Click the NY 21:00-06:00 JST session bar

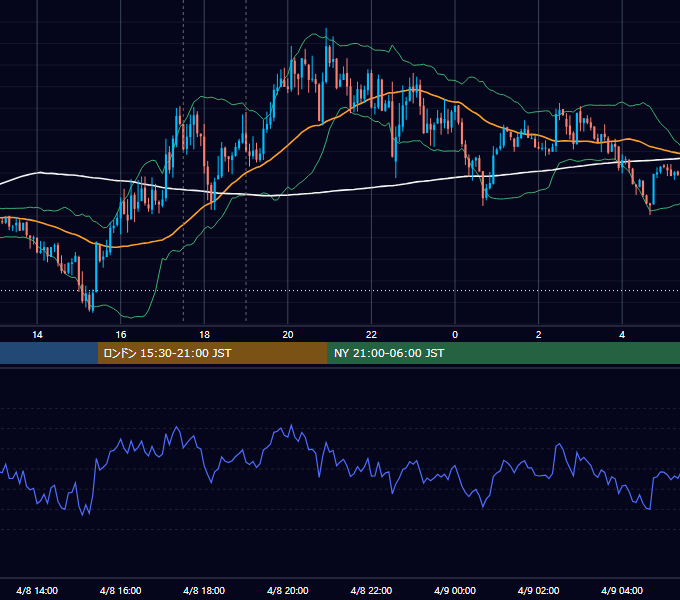click(x=503, y=353)
